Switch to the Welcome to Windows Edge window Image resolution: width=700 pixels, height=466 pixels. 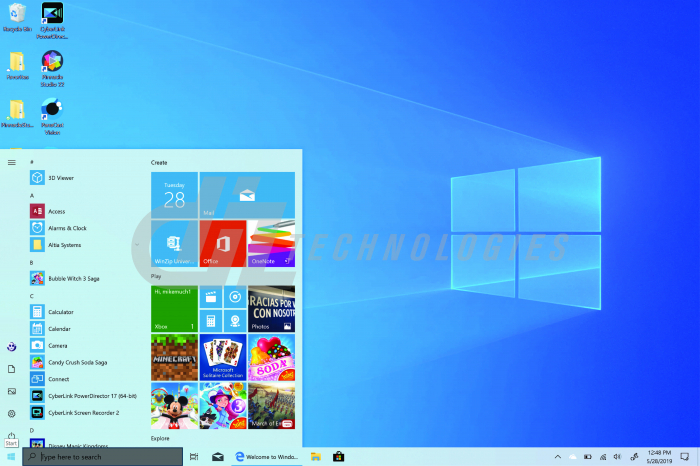[266, 457]
